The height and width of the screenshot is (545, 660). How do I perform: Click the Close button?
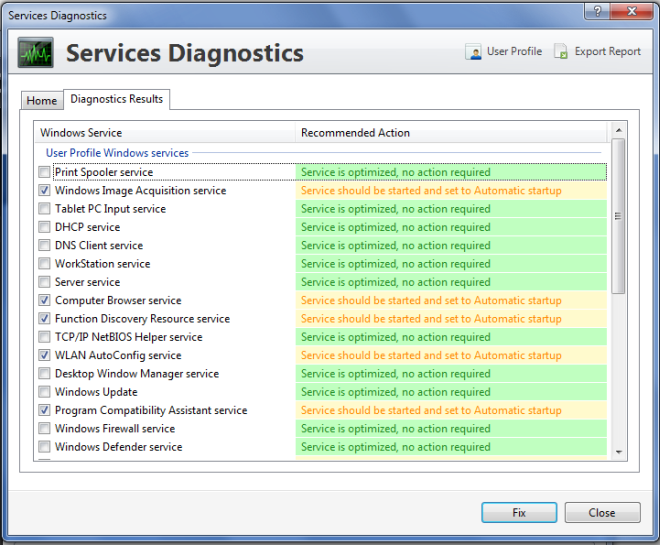coord(602,512)
